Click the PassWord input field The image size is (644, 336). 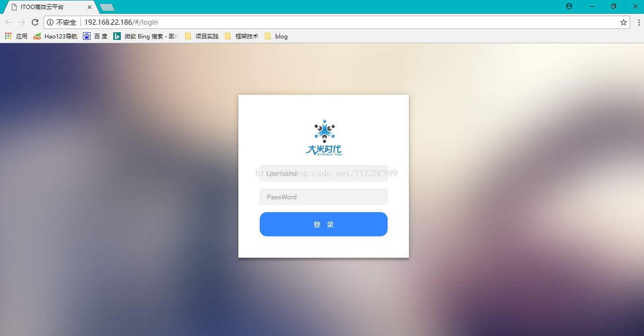(324, 197)
